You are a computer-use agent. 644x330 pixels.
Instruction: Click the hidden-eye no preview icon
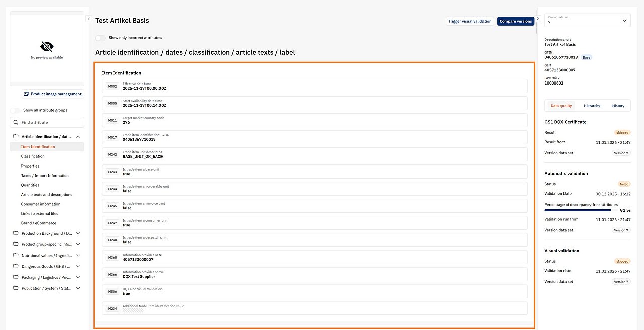47,47
